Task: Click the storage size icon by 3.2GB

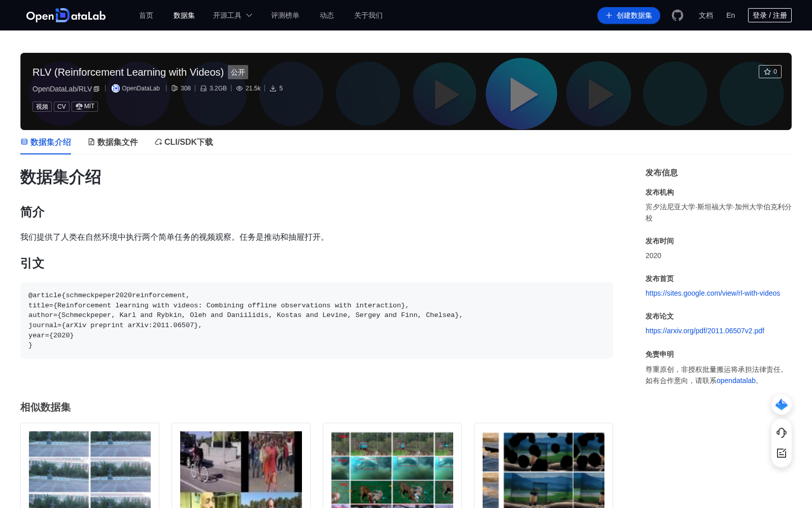Action: 204,88
